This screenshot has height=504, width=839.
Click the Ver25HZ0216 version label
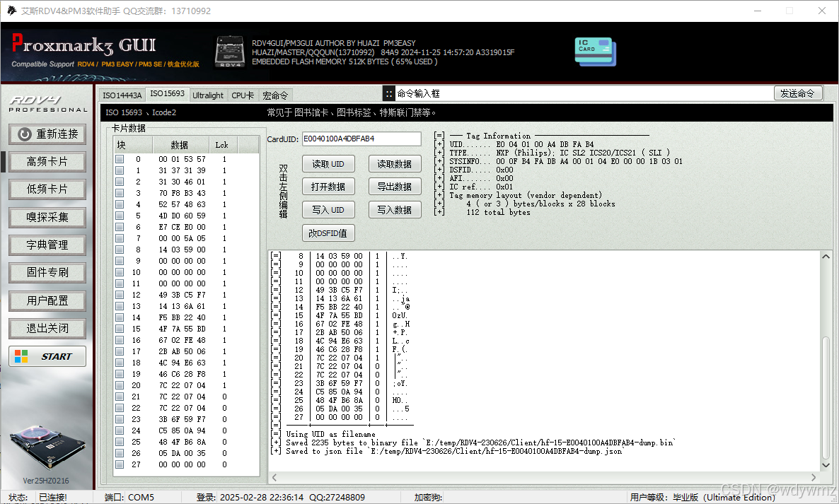(x=46, y=481)
